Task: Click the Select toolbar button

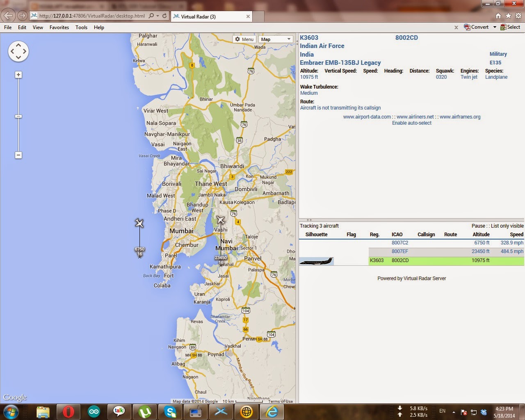Action: [510, 27]
